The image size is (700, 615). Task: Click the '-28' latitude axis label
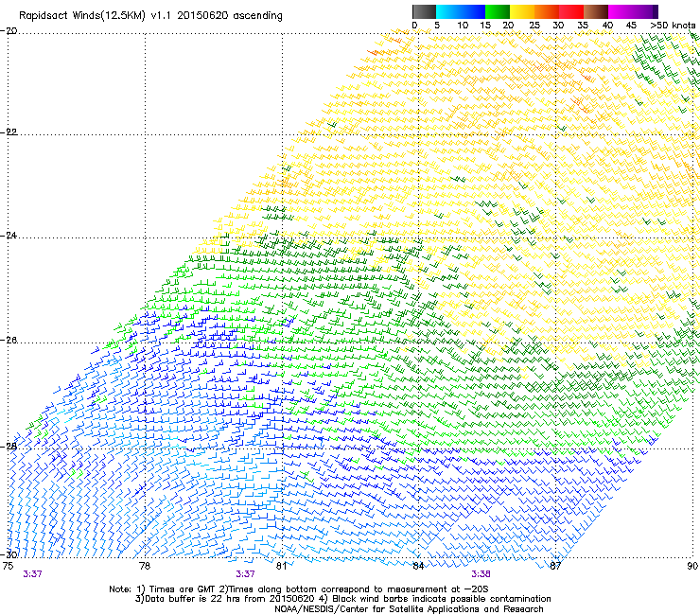9,446
